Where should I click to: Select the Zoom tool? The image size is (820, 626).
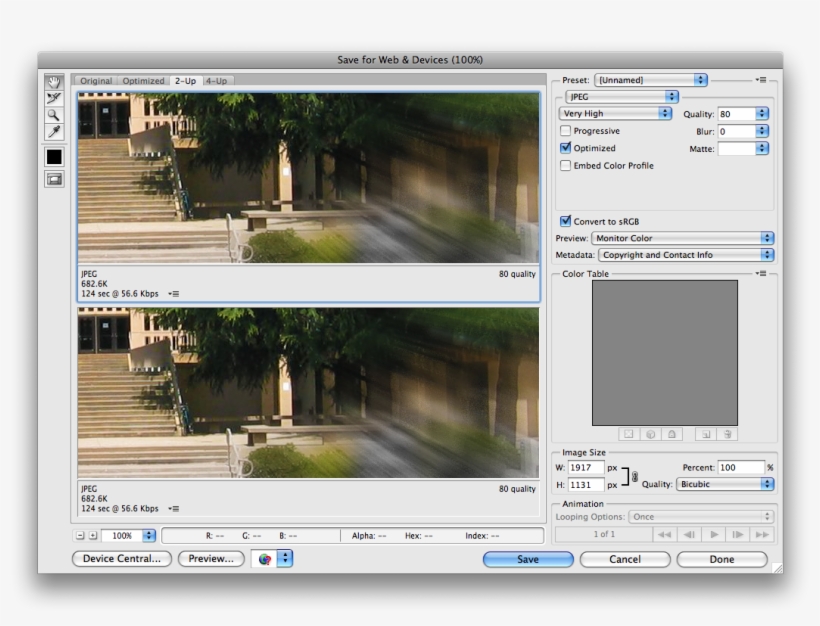click(x=54, y=115)
